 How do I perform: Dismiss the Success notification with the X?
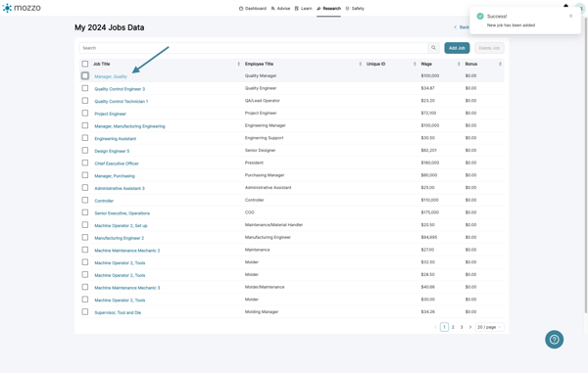point(570,16)
